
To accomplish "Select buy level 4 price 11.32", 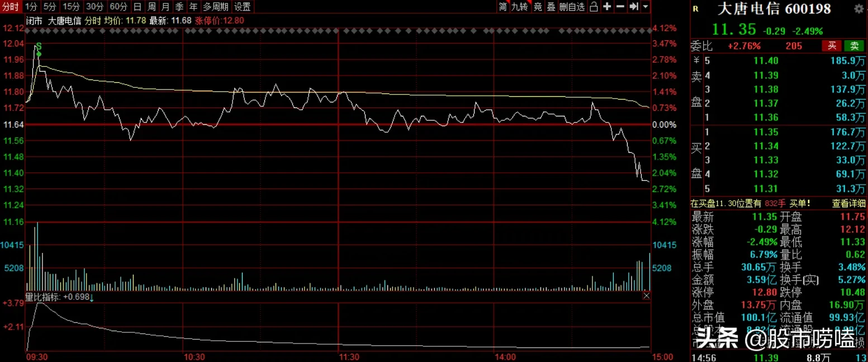I will pos(766,174).
